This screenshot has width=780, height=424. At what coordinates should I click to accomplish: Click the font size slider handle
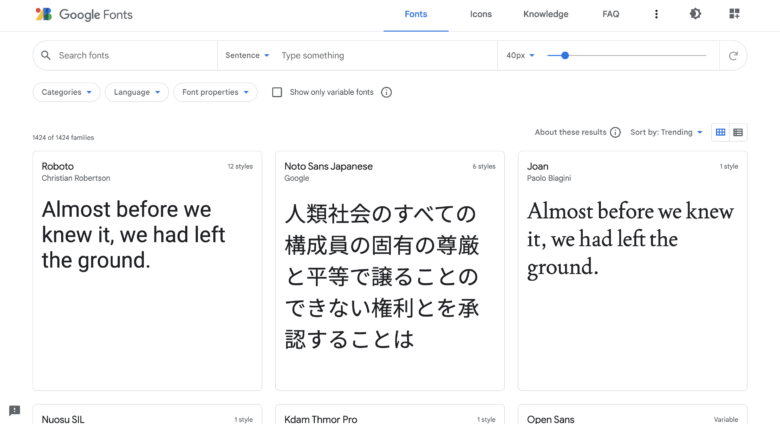pyautogui.click(x=565, y=55)
